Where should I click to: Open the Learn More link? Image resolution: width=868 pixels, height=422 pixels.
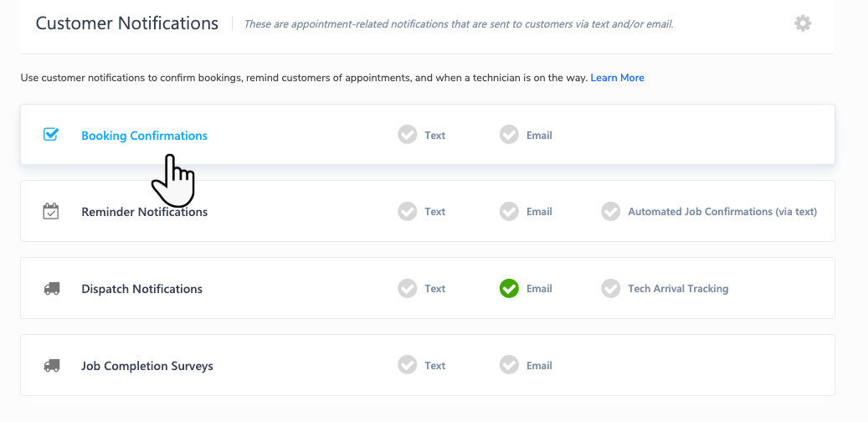coord(617,78)
